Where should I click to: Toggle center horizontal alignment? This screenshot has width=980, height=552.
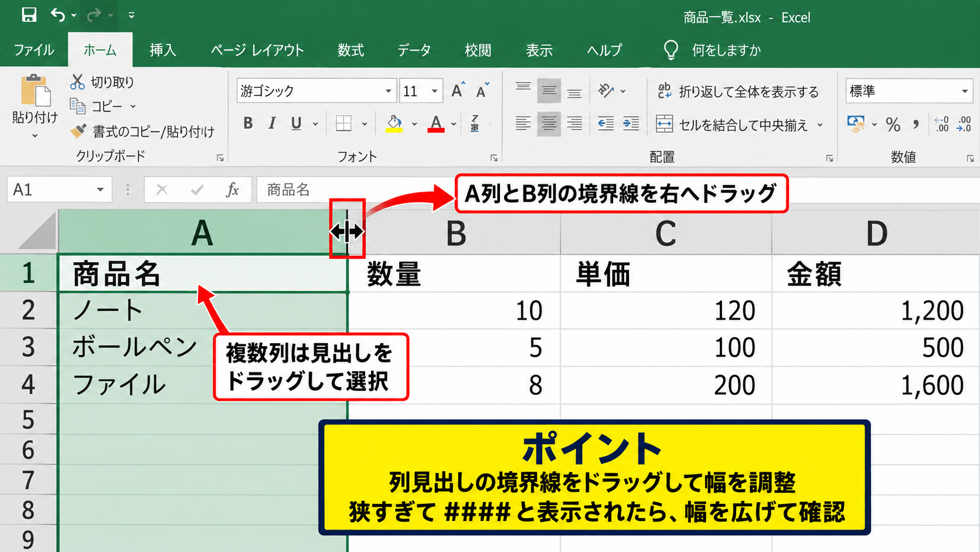[549, 123]
